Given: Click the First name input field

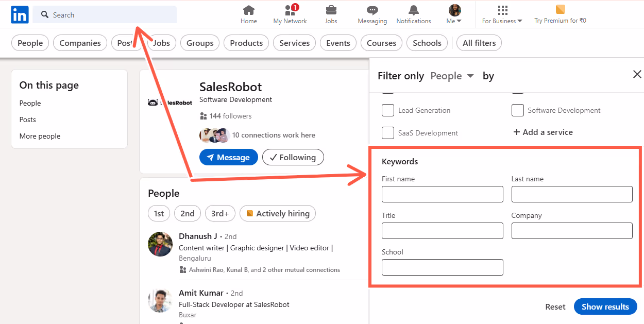Looking at the screenshot, I should [x=442, y=194].
